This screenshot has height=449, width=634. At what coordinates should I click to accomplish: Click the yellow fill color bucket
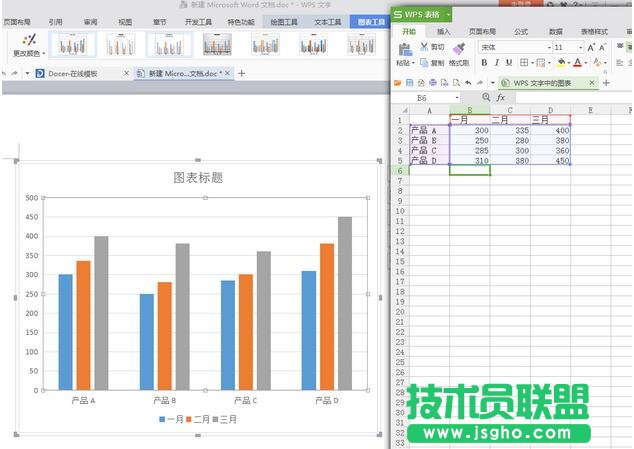point(561,63)
